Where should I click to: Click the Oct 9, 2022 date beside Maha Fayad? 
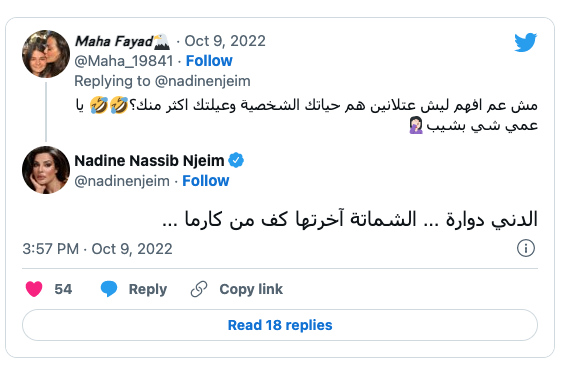[225, 41]
